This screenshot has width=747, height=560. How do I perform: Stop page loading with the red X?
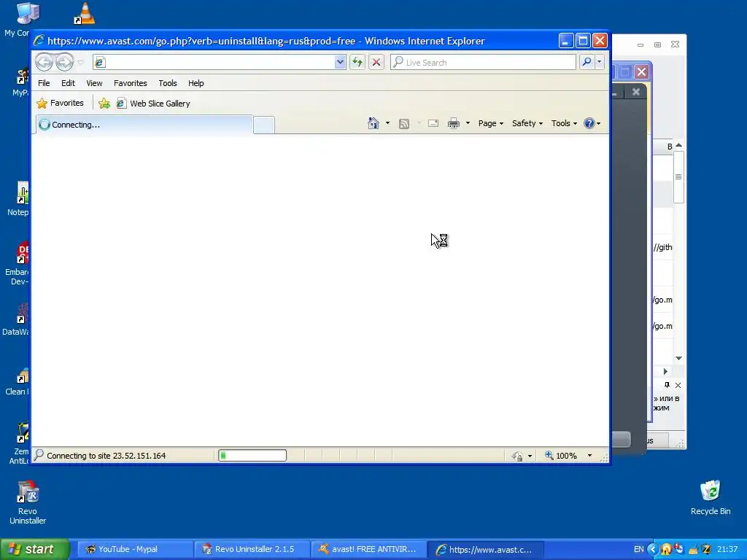tap(376, 63)
